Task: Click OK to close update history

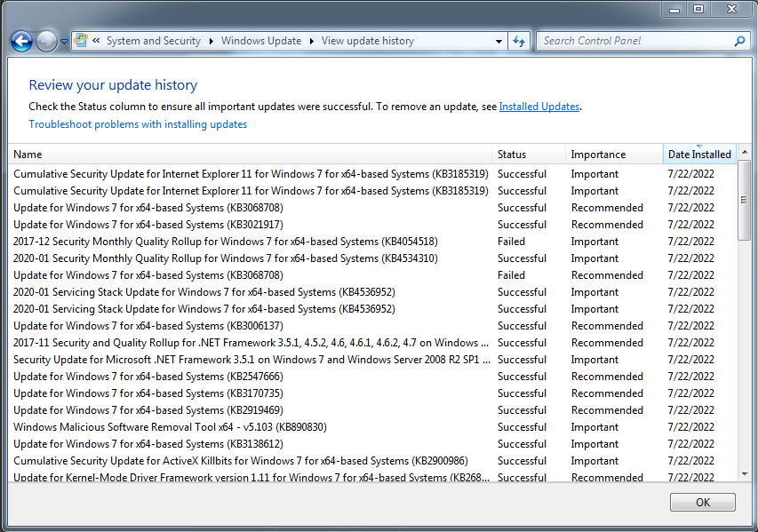Action: tap(703, 503)
